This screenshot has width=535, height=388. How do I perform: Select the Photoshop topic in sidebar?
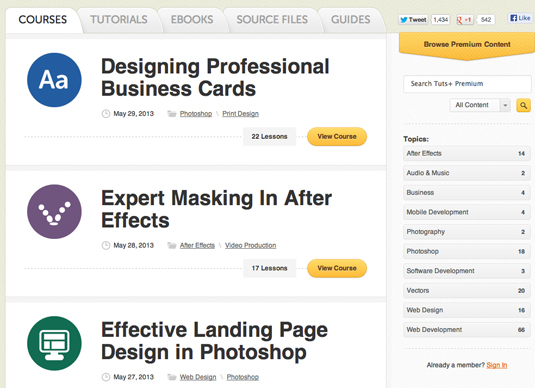(x=466, y=252)
